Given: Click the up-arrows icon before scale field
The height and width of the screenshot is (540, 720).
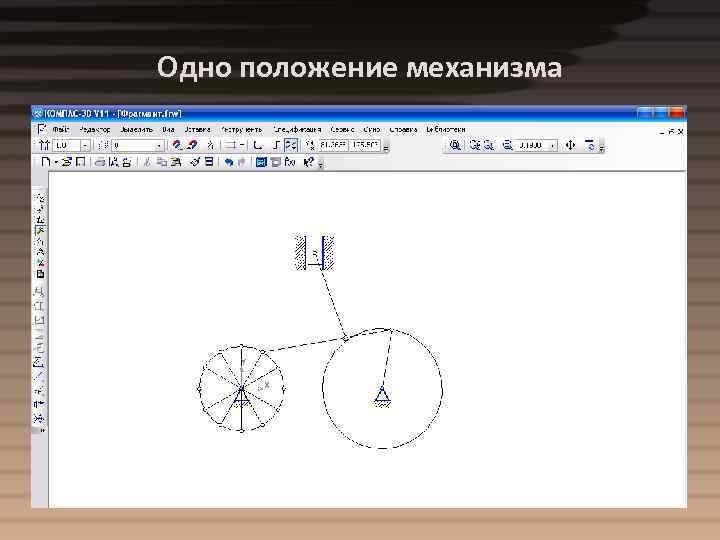Looking at the screenshot, I should [45, 146].
